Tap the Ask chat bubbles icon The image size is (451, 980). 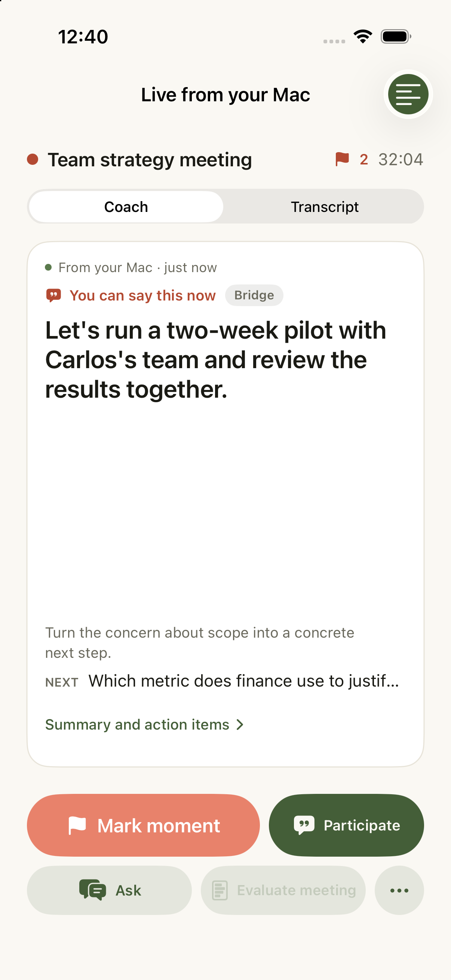coord(92,890)
